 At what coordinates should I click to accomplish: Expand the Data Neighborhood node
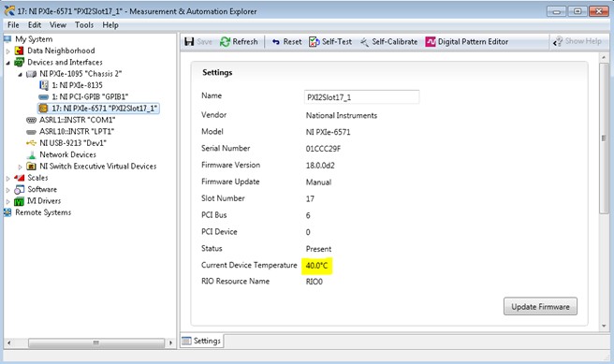coord(7,51)
